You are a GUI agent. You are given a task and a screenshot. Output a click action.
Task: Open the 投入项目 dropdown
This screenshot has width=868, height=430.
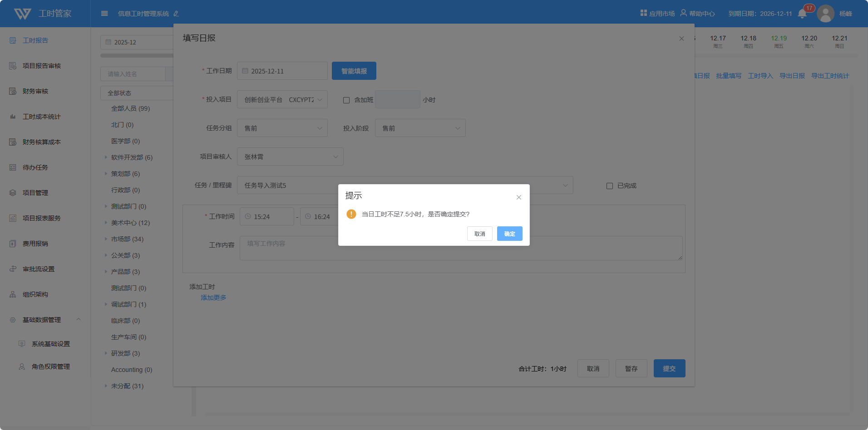(x=282, y=100)
